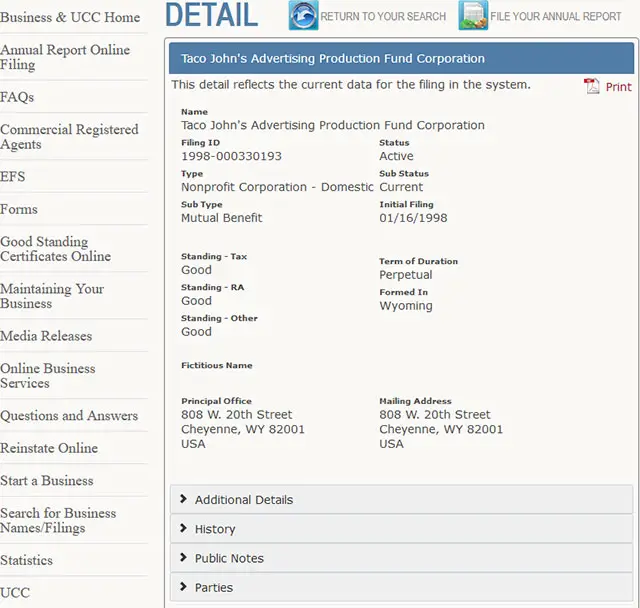Click the File Your Annual Report icon

473,16
